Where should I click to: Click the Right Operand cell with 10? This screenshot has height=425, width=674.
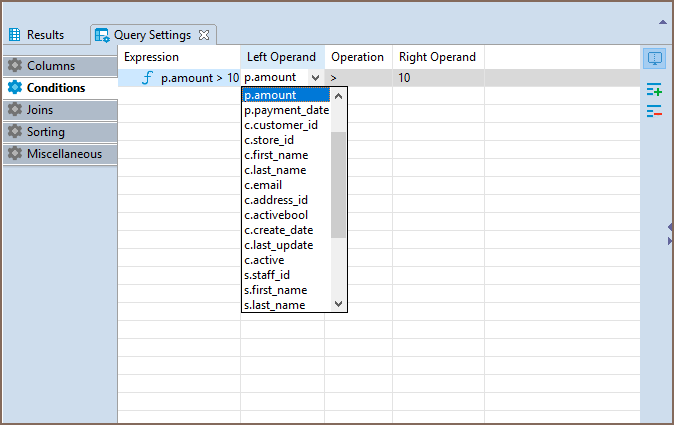pos(437,78)
